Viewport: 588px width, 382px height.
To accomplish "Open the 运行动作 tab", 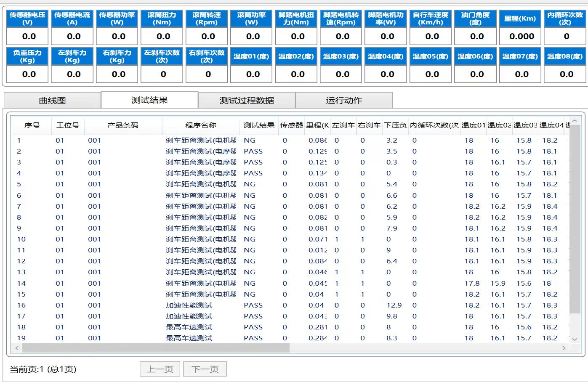I will click(x=344, y=101).
